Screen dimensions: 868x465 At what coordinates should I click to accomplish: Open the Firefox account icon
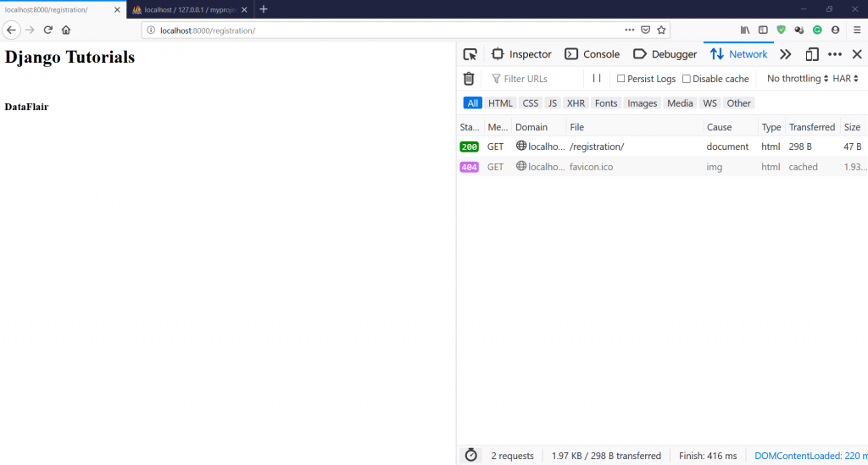(x=835, y=30)
